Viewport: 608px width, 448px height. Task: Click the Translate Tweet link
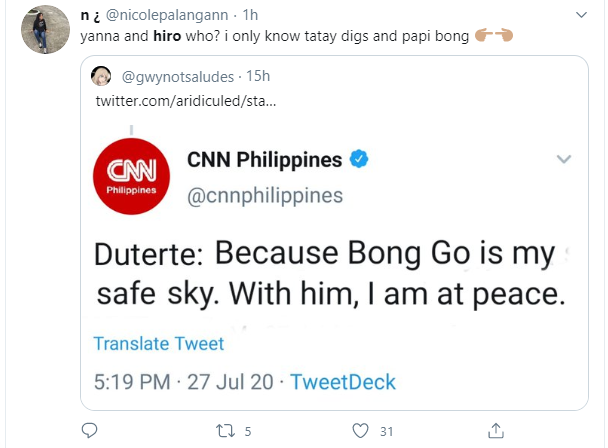[x=158, y=343]
